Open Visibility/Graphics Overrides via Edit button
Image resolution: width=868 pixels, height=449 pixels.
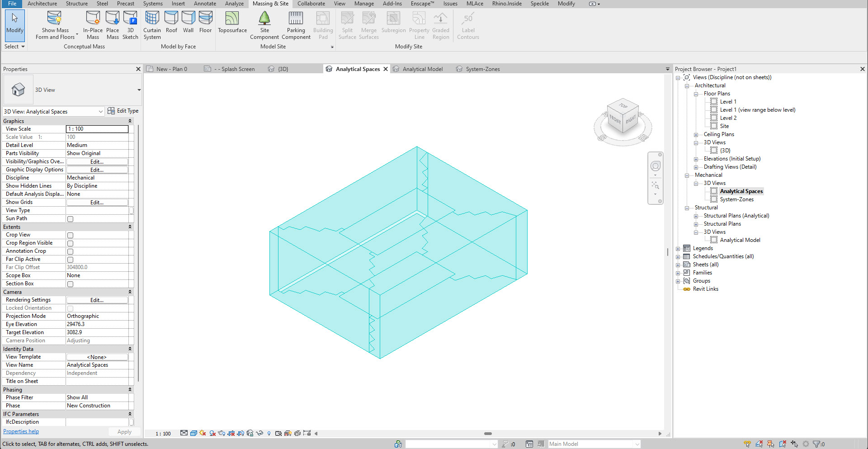[97, 161]
